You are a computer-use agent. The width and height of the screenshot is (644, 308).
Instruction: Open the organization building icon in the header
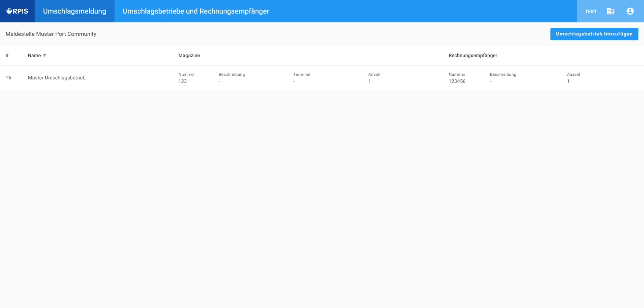[611, 11]
